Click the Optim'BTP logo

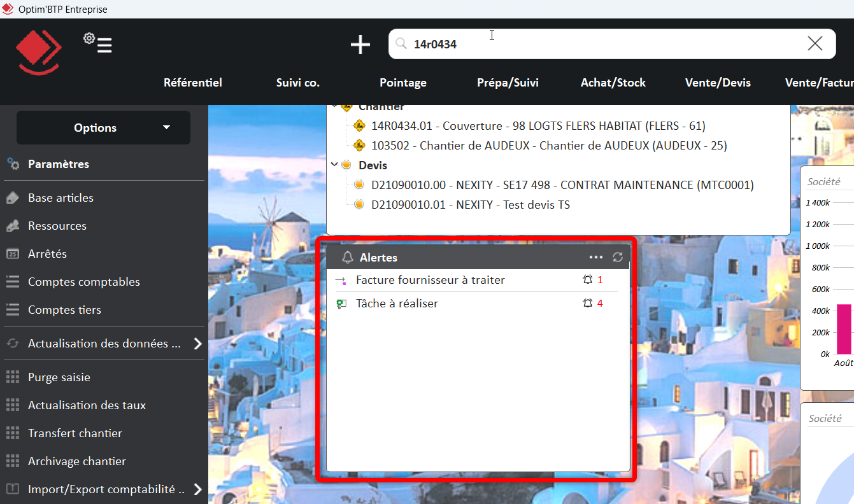click(39, 52)
